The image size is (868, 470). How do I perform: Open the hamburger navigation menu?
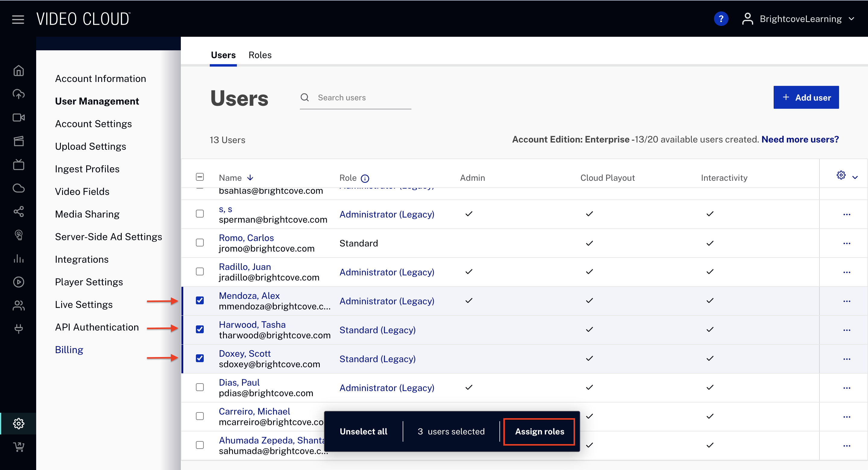pos(18,19)
